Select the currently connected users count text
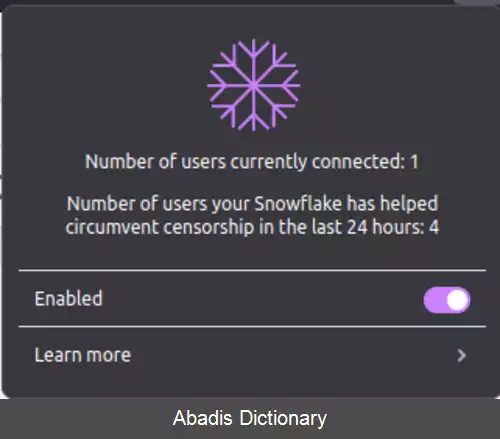 coord(252,162)
